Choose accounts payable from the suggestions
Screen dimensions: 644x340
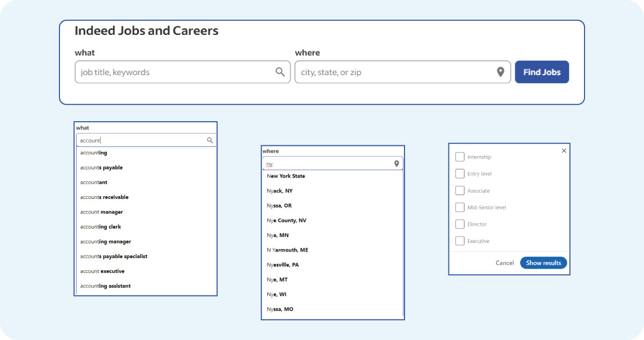[101, 167]
